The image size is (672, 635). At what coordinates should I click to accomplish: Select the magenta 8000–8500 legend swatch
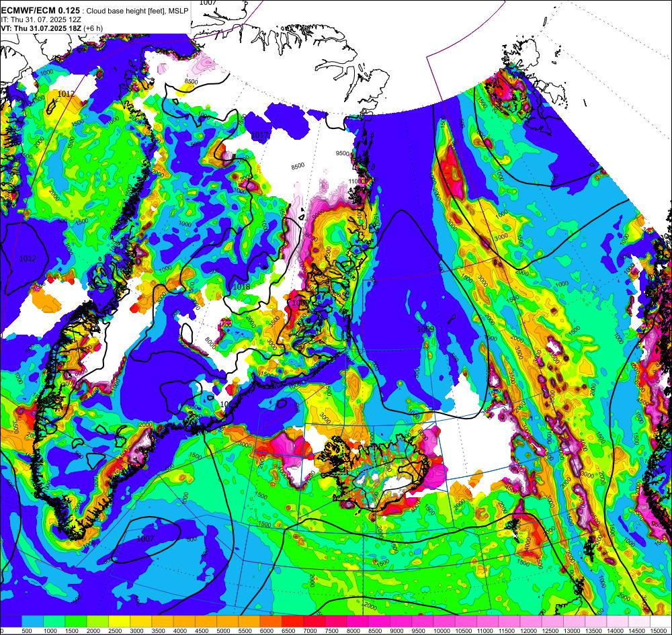tap(358, 621)
